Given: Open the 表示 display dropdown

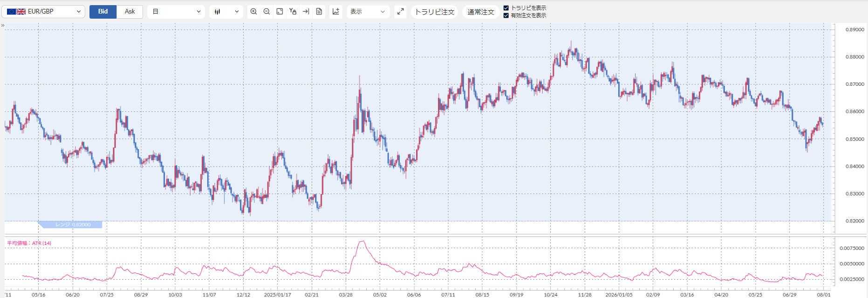Looking at the screenshot, I should pyautogui.click(x=368, y=12).
